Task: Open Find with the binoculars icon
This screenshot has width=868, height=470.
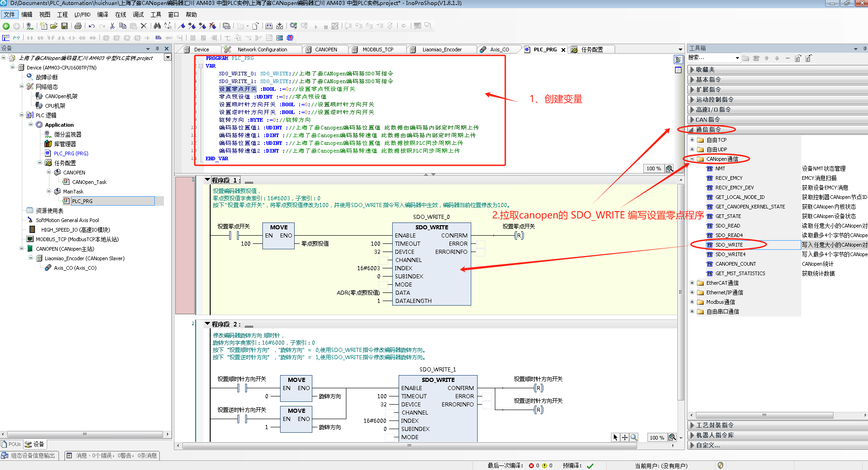Action: click(x=157, y=26)
